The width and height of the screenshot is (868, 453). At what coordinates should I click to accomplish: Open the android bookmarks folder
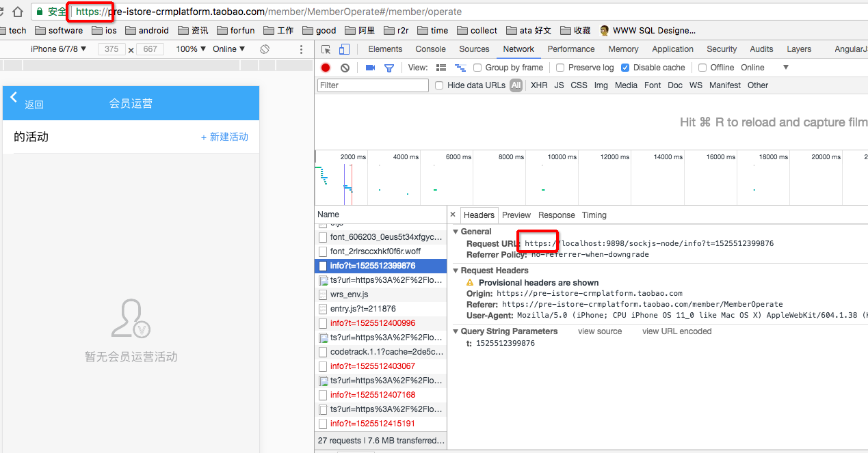pos(146,30)
